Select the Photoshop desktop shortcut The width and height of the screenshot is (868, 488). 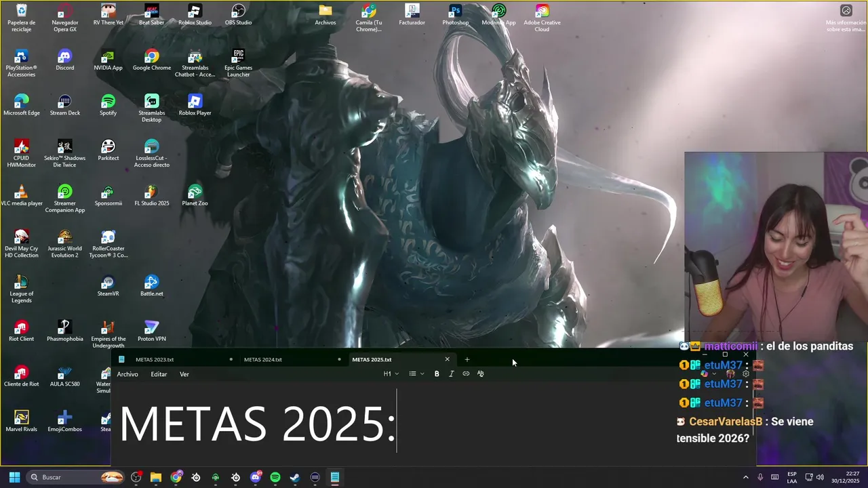tap(456, 14)
